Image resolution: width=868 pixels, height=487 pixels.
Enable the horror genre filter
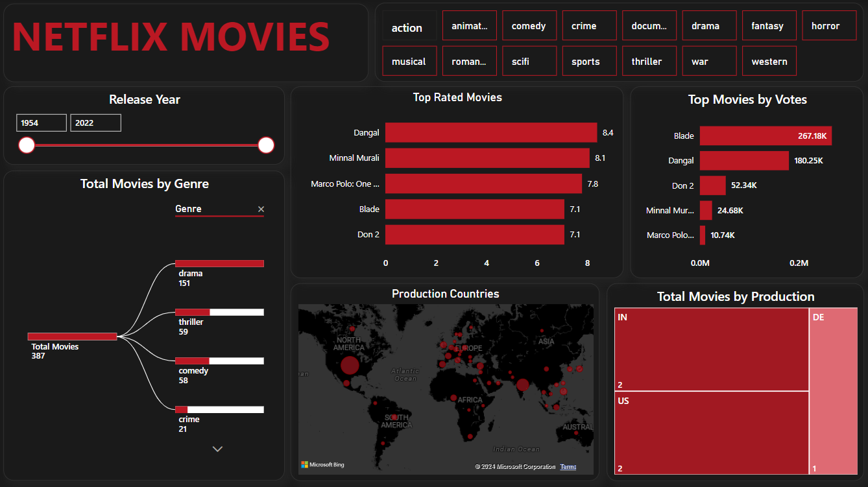tap(829, 26)
